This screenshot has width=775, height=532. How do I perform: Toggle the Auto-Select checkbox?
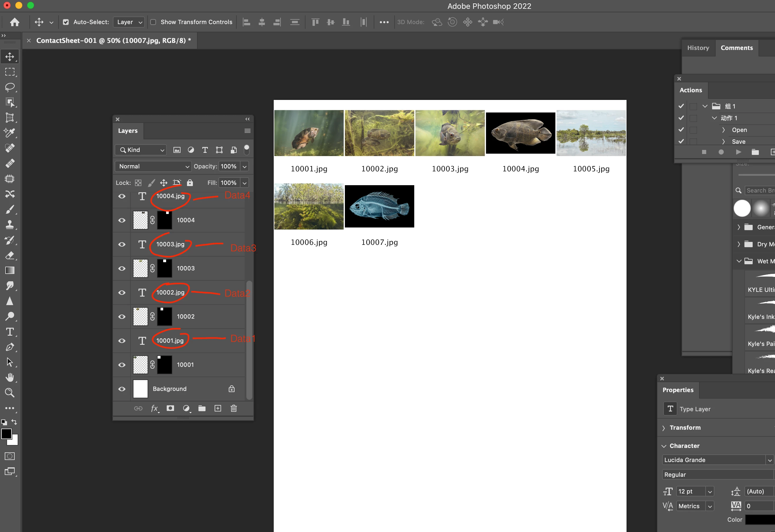click(66, 22)
